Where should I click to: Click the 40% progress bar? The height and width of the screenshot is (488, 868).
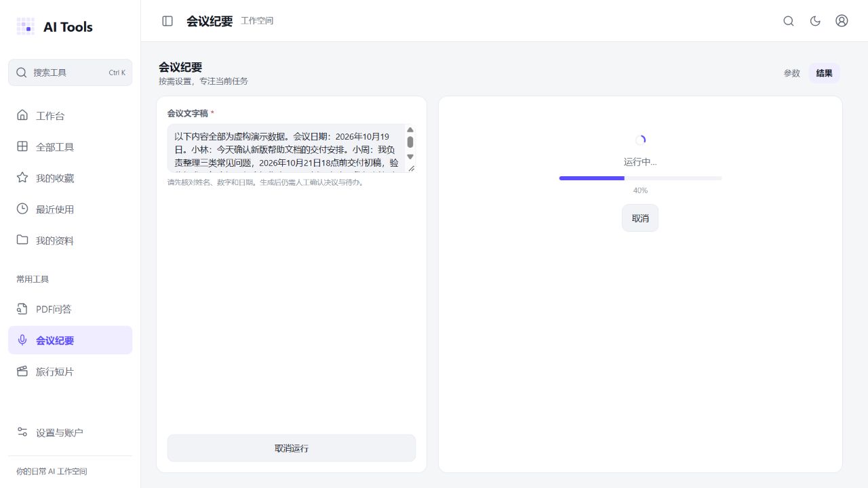coord(640,178)
